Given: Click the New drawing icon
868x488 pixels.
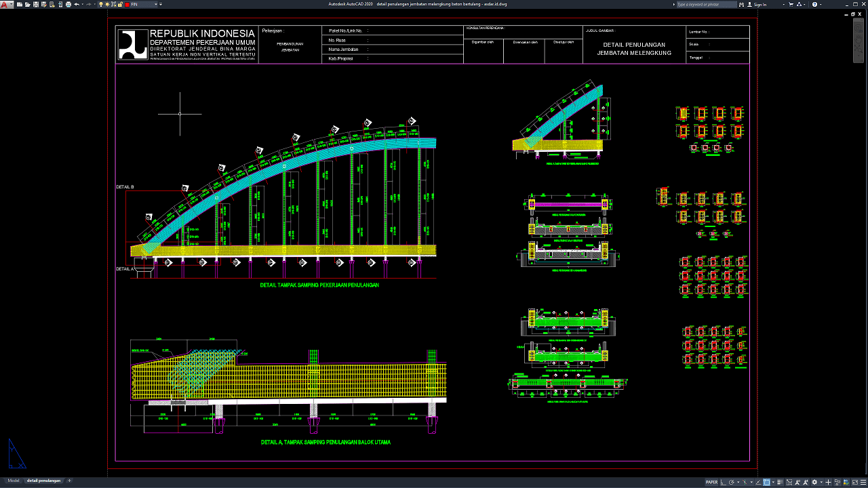Looking at the screenshot, I should click(x=19, y=4).
